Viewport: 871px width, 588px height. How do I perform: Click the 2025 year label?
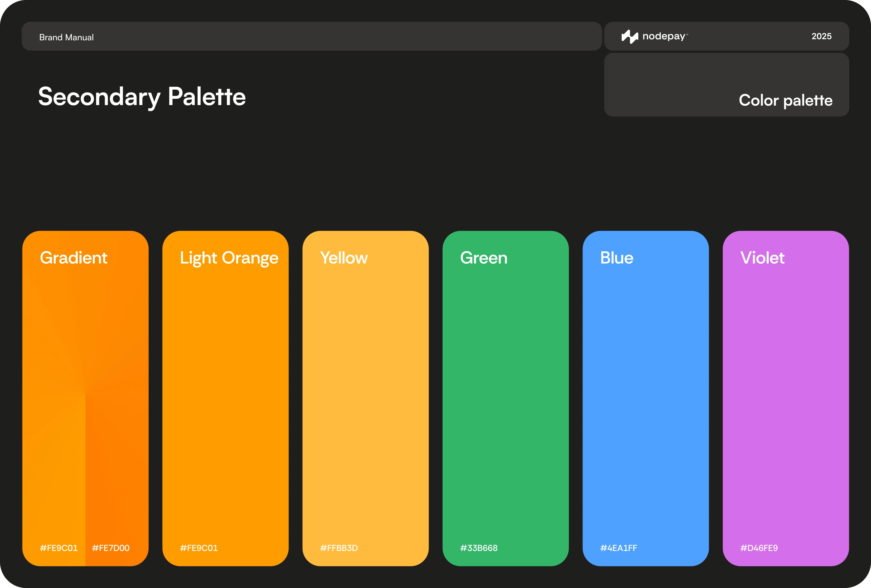click(x=821, y=36)
